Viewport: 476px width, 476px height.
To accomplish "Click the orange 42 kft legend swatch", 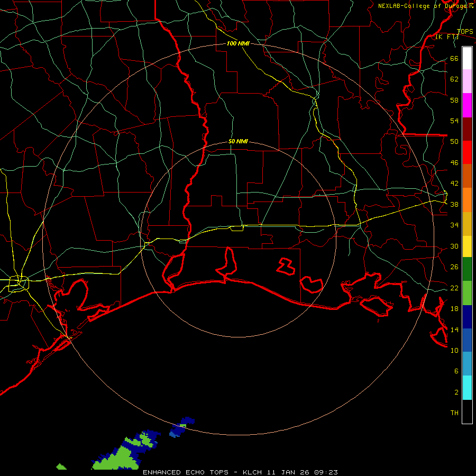I will [467, 200].
